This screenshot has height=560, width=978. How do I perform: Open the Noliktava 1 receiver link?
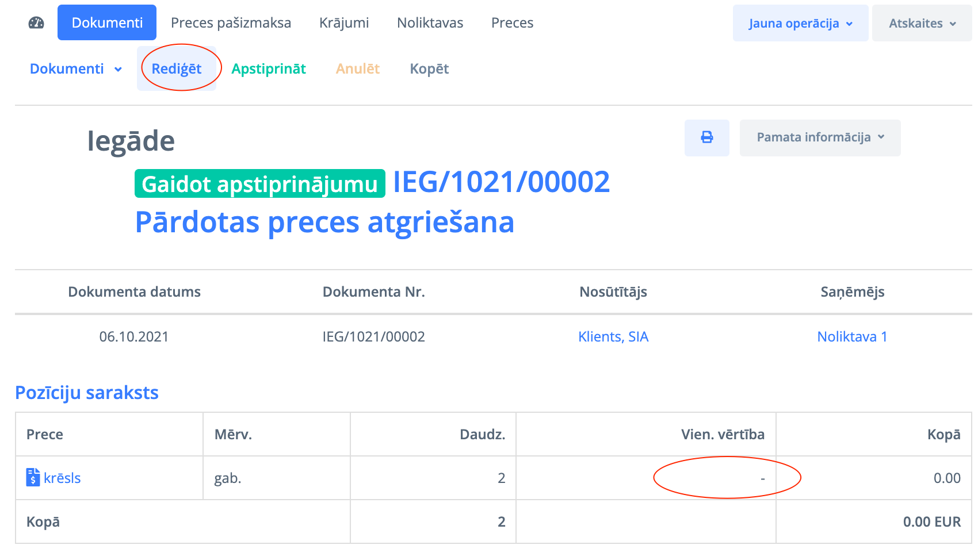pos(852,337)
